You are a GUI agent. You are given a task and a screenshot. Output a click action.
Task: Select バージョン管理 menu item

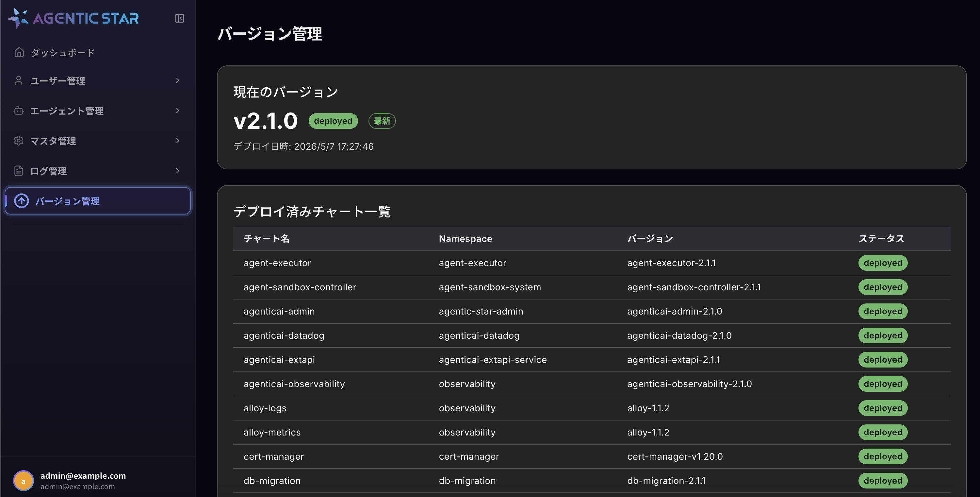(x=98, y=201)
